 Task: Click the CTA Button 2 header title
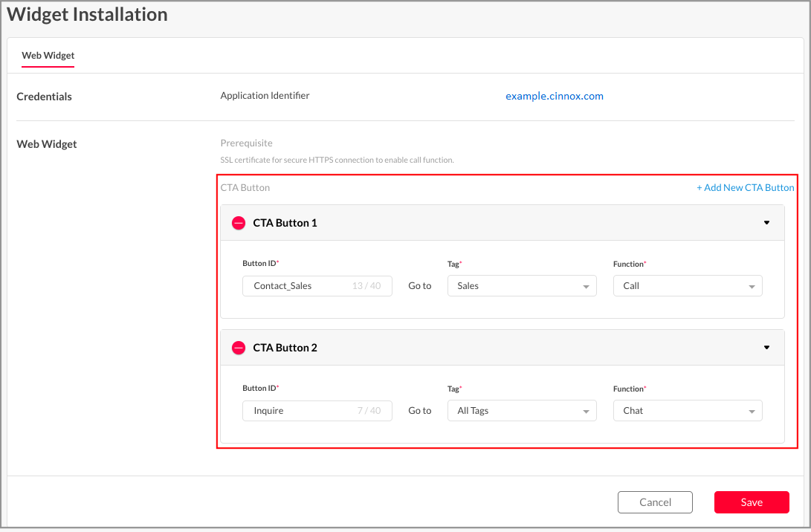pyautogui.click(x=285, y=348)
